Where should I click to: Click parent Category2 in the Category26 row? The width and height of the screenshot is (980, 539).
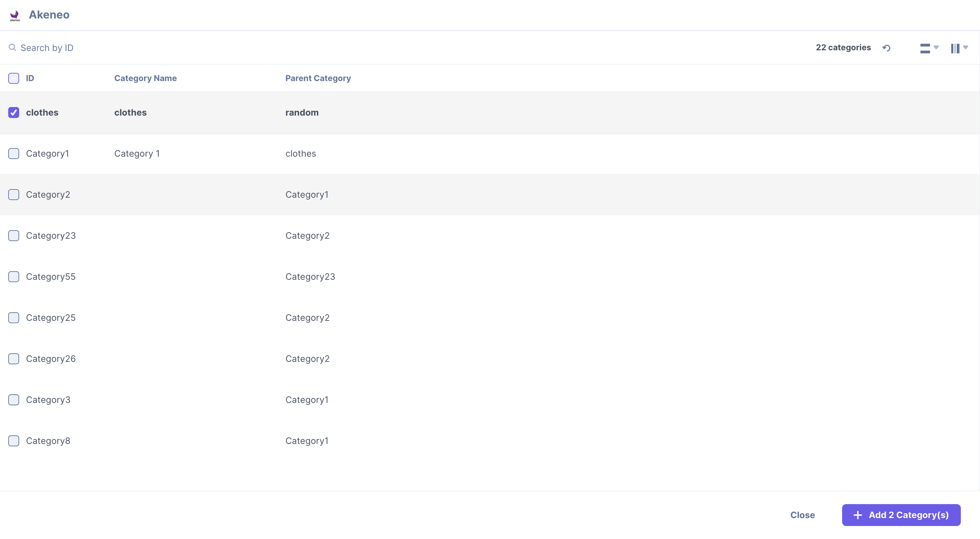[x=307, y=359]
